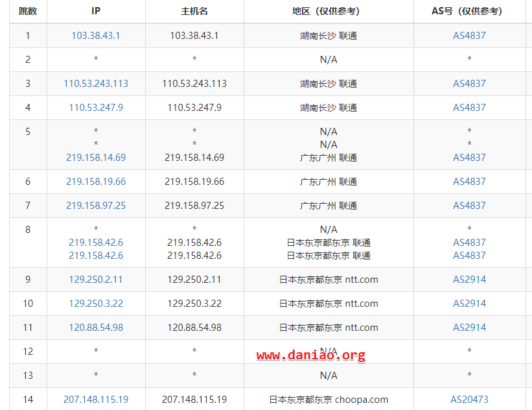Image resolution: width=532 pixels, height=410 pixels.
Task: Open IP link 219.158.19.66
Action: coord(96,182)
